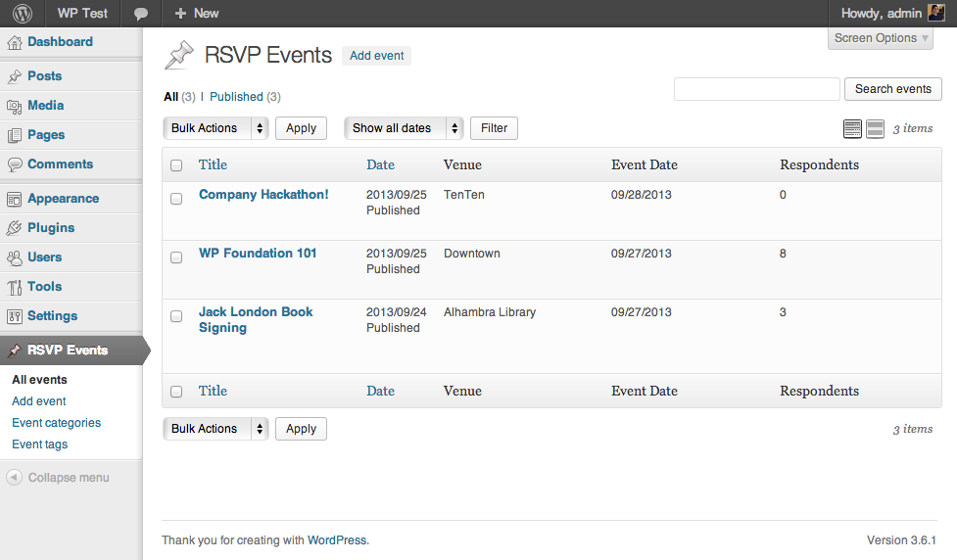
Task: Open Event categories submenu item
Action: pyautogui.click(x=56, y=423)
